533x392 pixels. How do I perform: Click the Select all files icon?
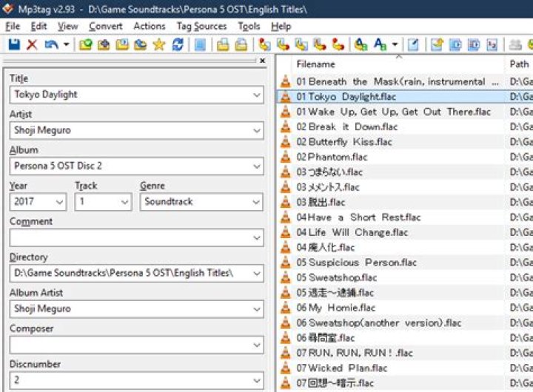[x=200, y=44]
